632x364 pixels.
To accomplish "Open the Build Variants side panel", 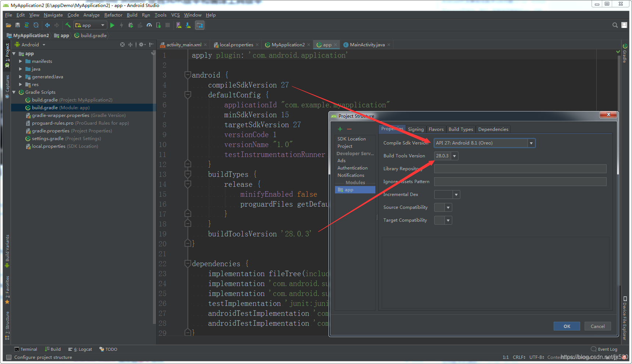I will tap(7, 251).
